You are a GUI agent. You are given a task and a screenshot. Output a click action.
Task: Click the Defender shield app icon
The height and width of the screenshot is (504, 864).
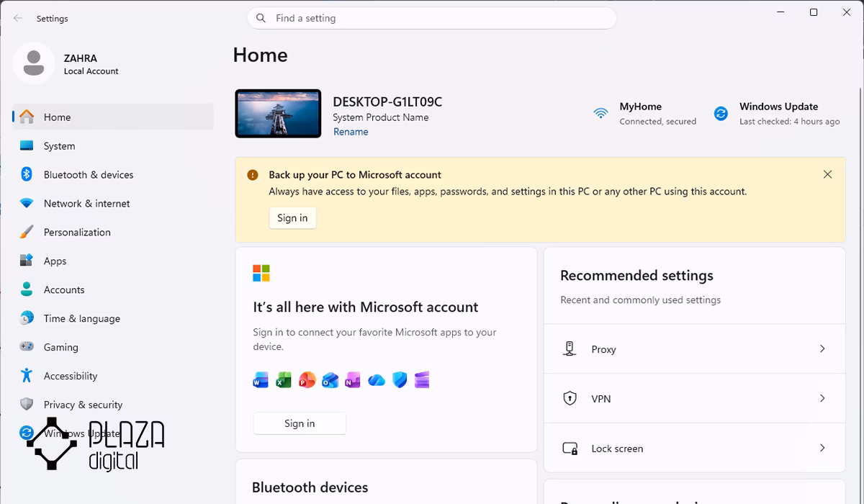(x=400, y=380)
